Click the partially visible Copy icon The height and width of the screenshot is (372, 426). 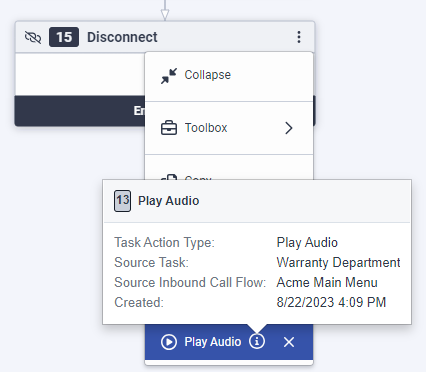(169, 177)
